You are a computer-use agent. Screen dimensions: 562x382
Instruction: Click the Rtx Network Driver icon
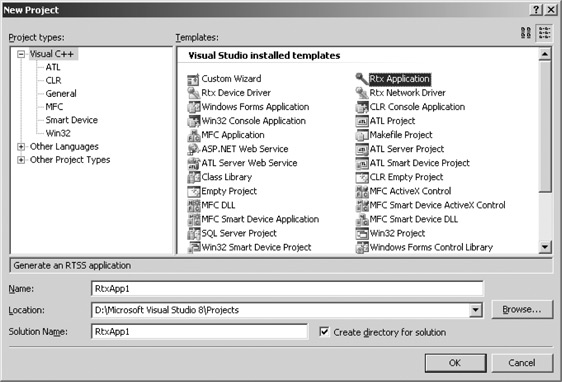tap(361, 93)
